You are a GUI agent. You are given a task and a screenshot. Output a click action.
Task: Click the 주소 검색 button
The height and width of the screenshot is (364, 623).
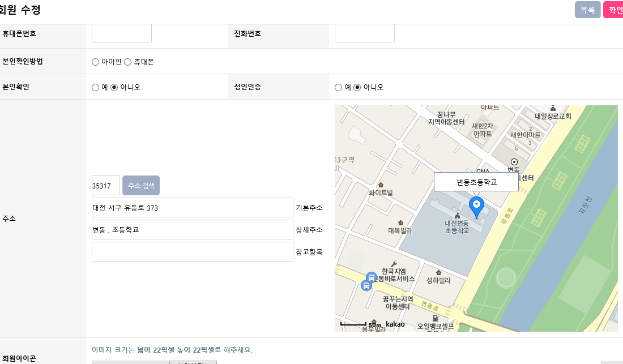point(141,185)
